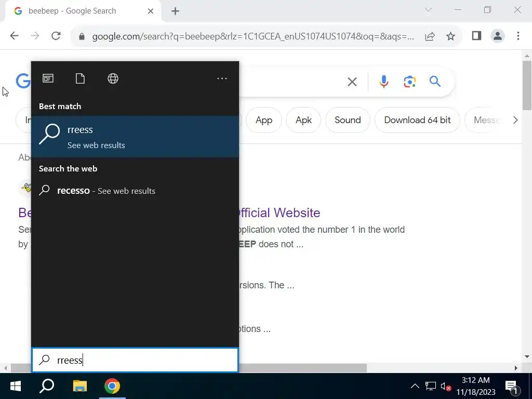532x399 pixels.
Task: Clear the Google search query
Action: (352, 82)
